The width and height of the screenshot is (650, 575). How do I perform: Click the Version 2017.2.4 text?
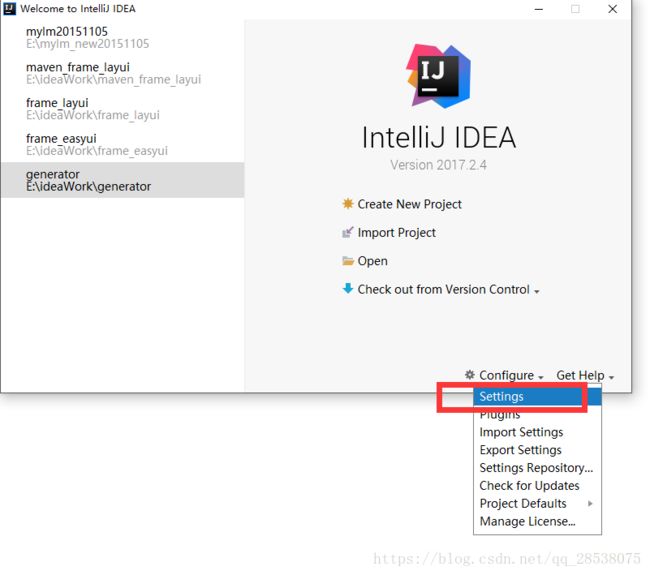tap(438, 165)
